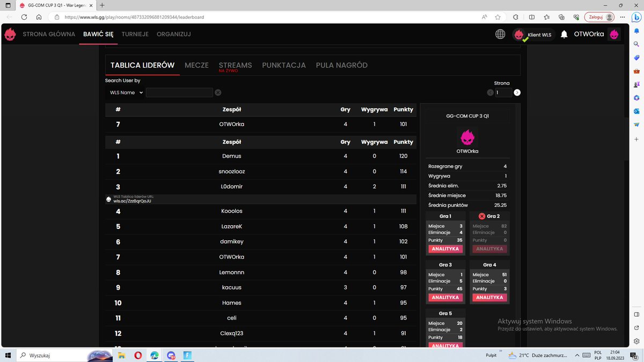Open notifications via the bell icon
The height and width of the screenshot is (362, 644).
pos(563,34)
